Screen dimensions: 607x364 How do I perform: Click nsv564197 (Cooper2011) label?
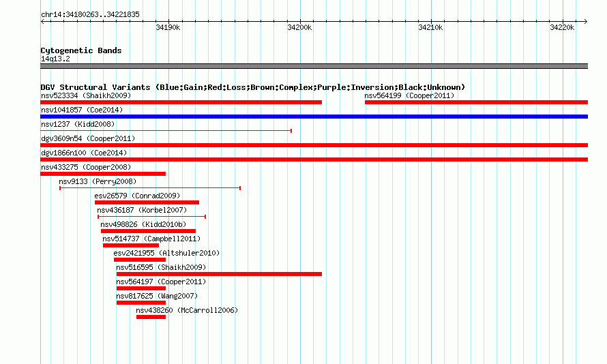point(161,282)
